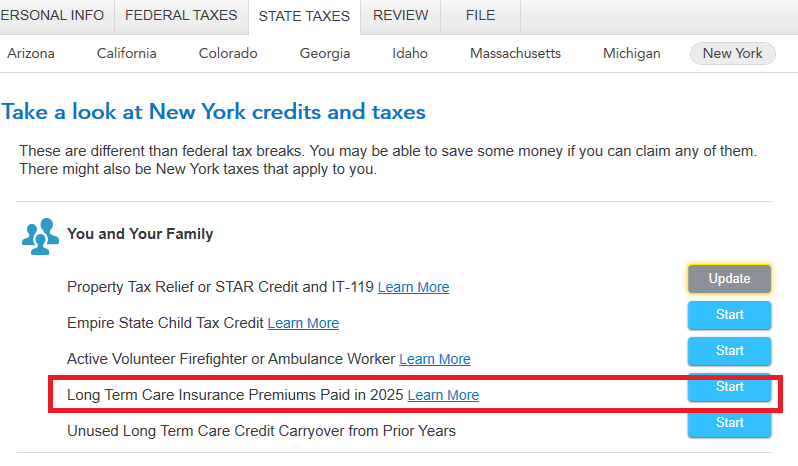Image resolution: width=798 pixels, height=466 pixels.
Task: Select the New York state pill
Action: click(732, 54)
